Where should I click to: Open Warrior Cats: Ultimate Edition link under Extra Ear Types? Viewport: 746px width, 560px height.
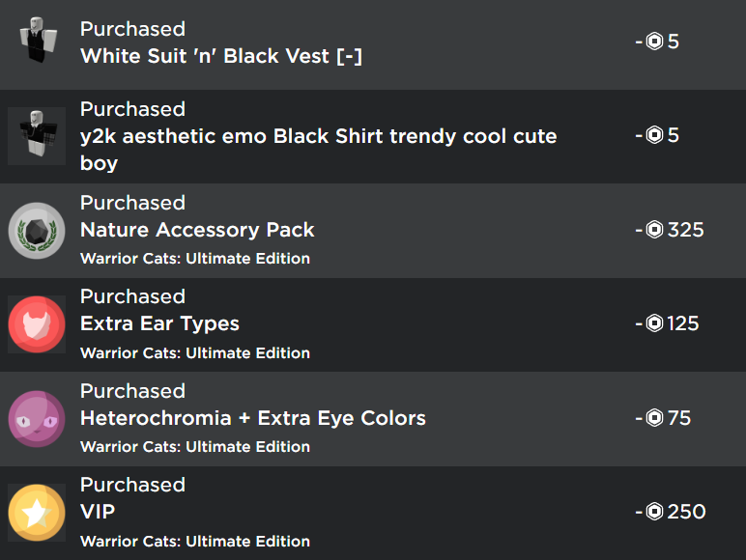point(195,352)
